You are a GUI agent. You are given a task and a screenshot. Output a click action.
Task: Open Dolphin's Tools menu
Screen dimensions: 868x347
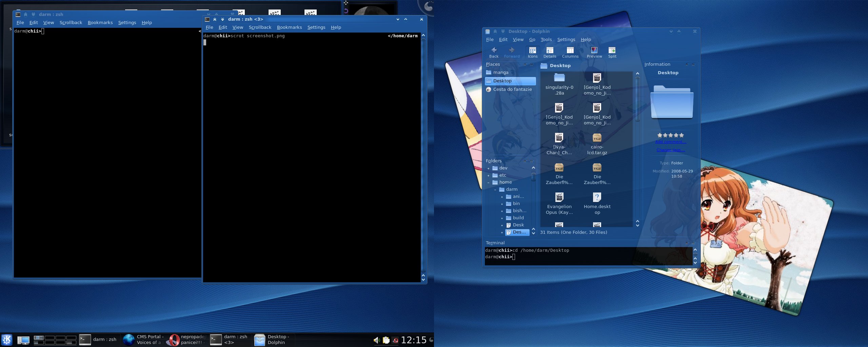tap(546, 40)
